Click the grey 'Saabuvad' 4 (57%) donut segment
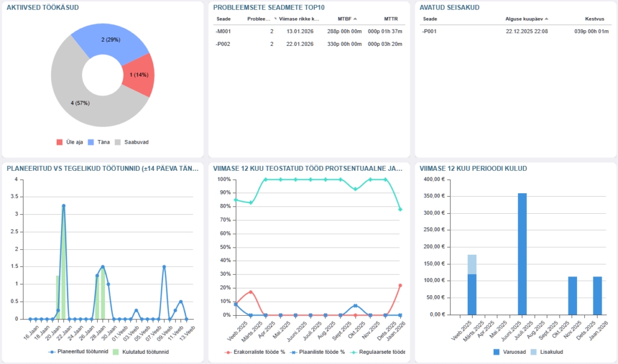This screenshot has height=364, width=618. click(78, 103)
